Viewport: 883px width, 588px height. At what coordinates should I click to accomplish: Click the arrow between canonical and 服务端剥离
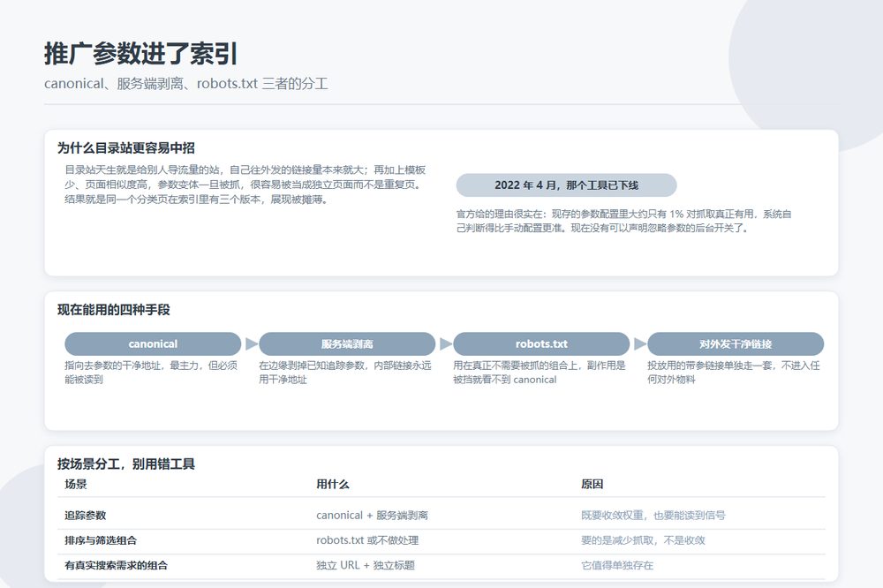[251, 343]
